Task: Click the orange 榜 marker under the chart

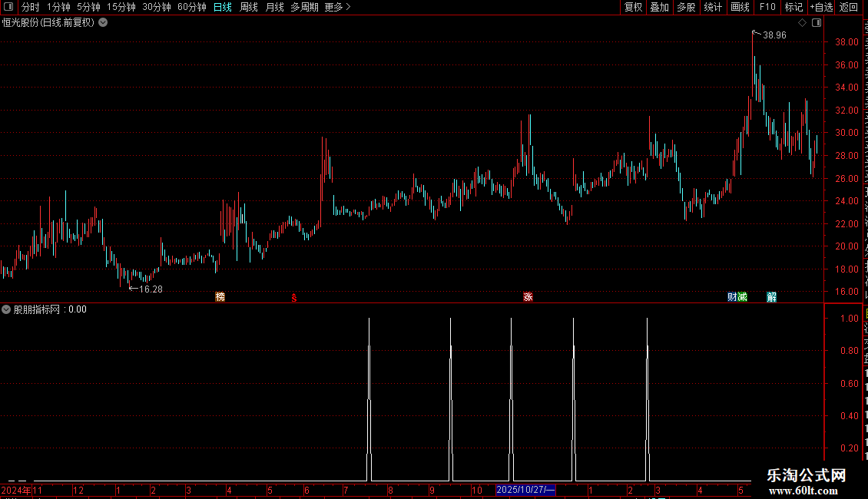Action: (220, 297)
